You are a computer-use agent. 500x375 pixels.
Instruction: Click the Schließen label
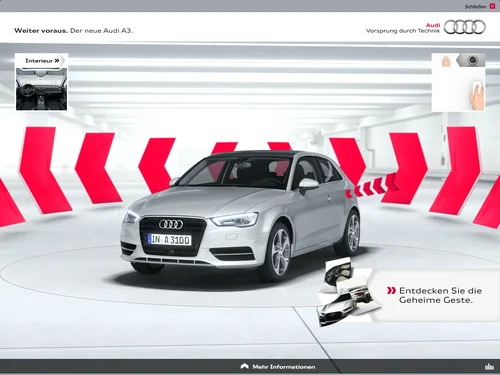(x=476, y=7)
